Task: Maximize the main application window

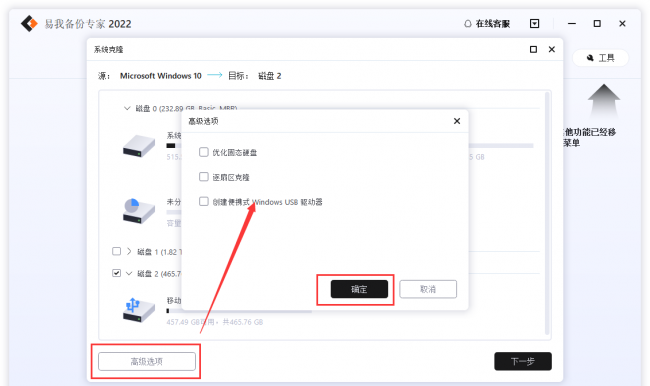Action: click(597, 24)
